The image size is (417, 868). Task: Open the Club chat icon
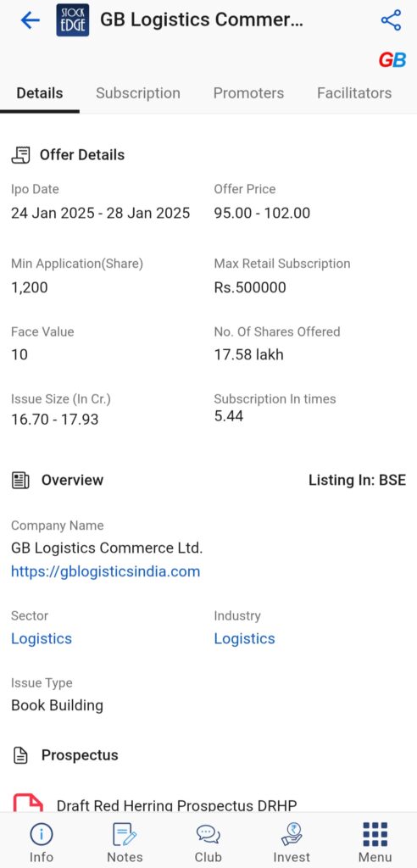(x=208, y=834)
